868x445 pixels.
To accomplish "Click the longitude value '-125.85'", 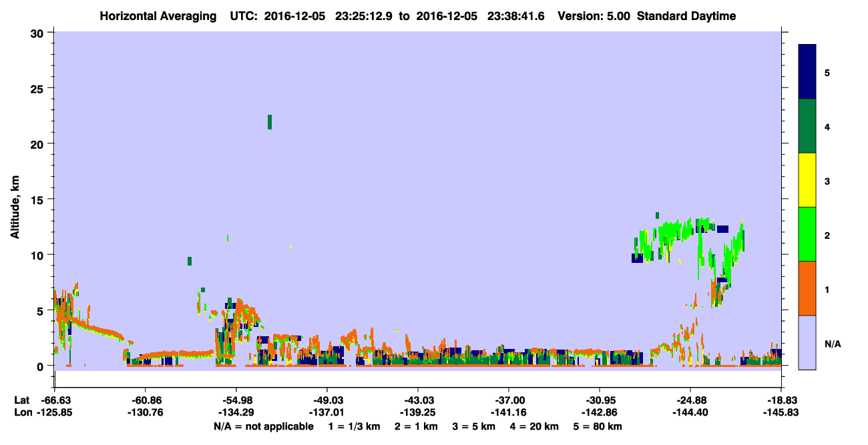I will tap(54, 412).
